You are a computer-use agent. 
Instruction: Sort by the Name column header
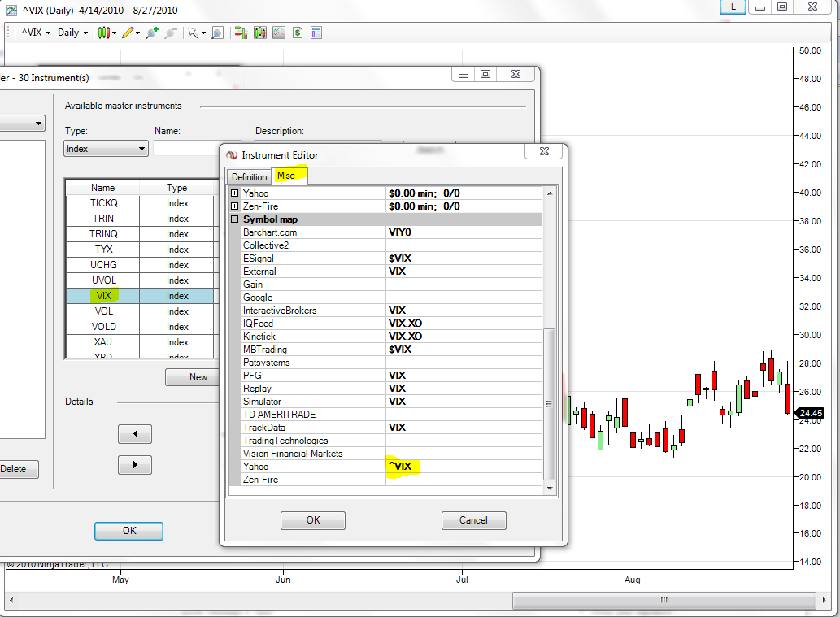102,188
